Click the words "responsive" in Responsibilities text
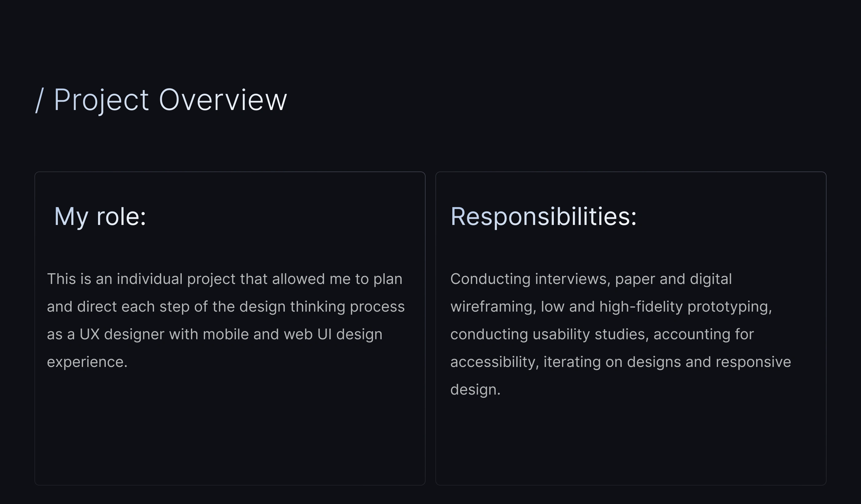 753,362
